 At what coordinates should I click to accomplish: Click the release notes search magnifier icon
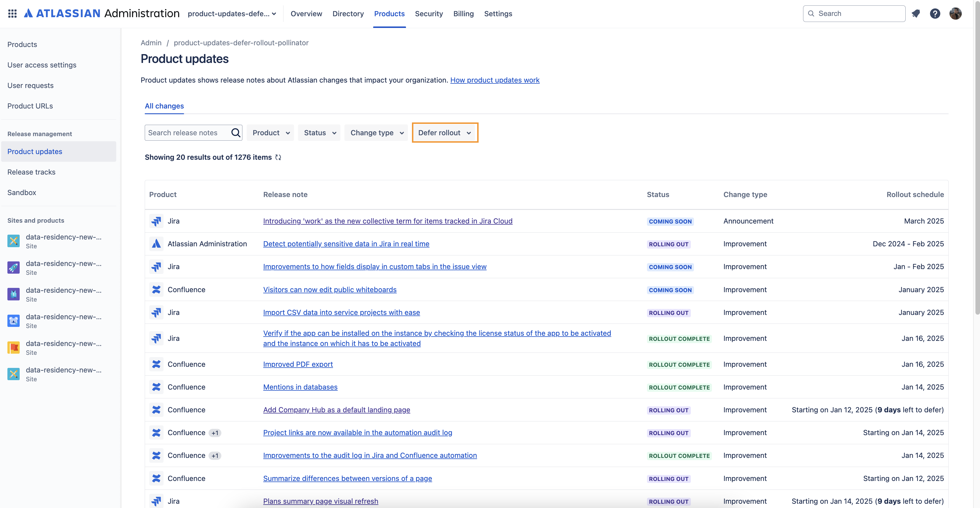[236, 133]
